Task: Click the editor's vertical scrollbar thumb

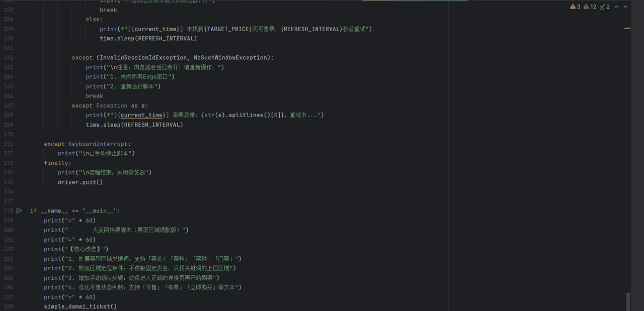Action: tap(628, 301)
